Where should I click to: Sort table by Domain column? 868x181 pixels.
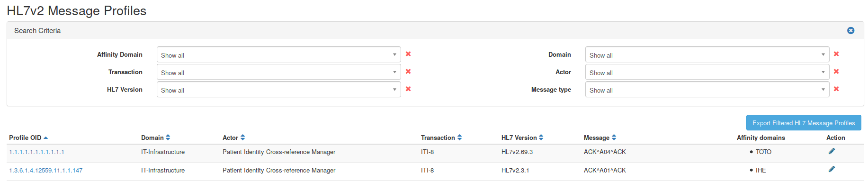[x=155, y=138]
